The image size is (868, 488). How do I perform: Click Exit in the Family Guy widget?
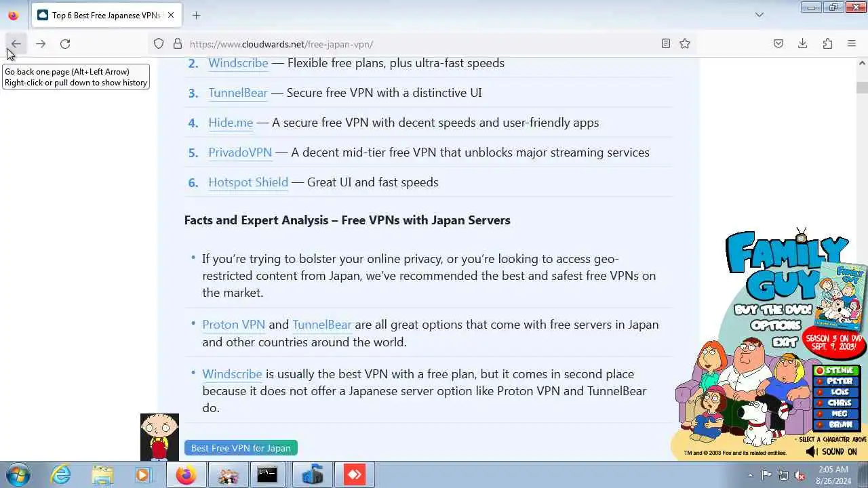coord(785,342)
